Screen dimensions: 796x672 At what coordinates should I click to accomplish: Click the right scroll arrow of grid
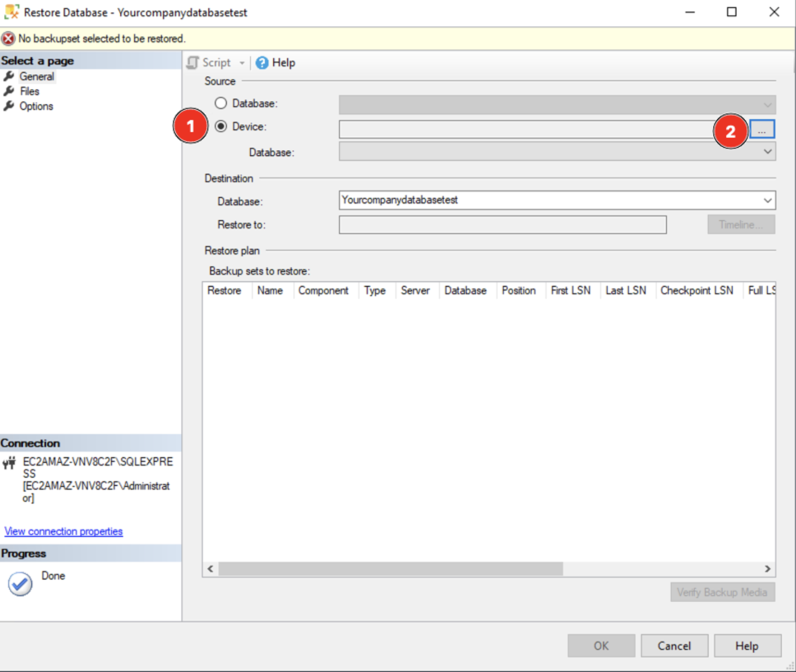[x=768, y=569]
